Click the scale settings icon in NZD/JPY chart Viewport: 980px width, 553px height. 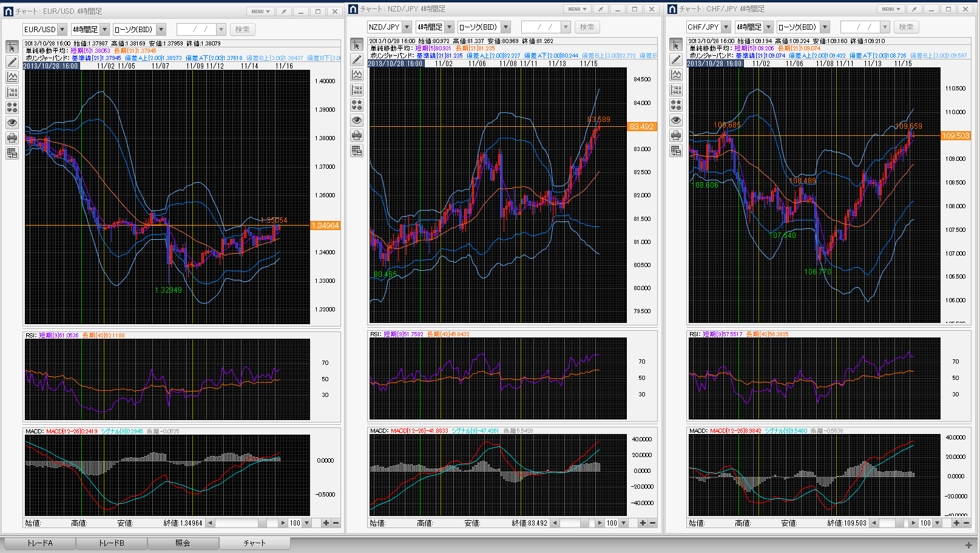tap(357, 90)
